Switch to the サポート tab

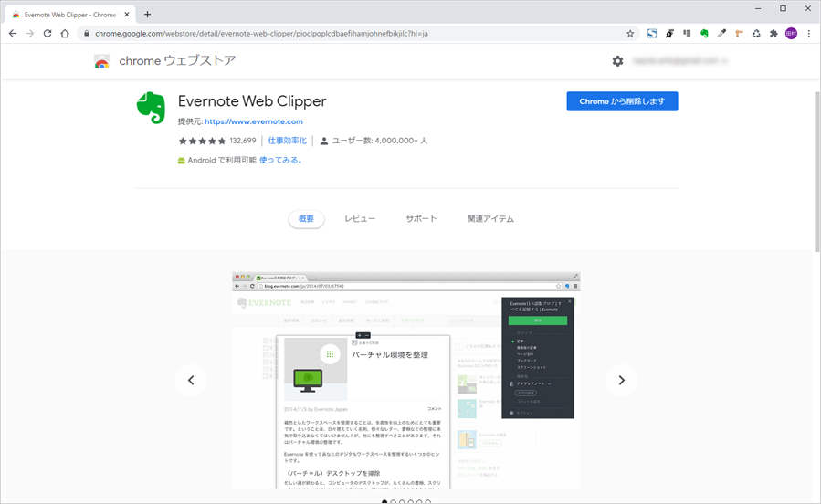(x=421, y=219)
